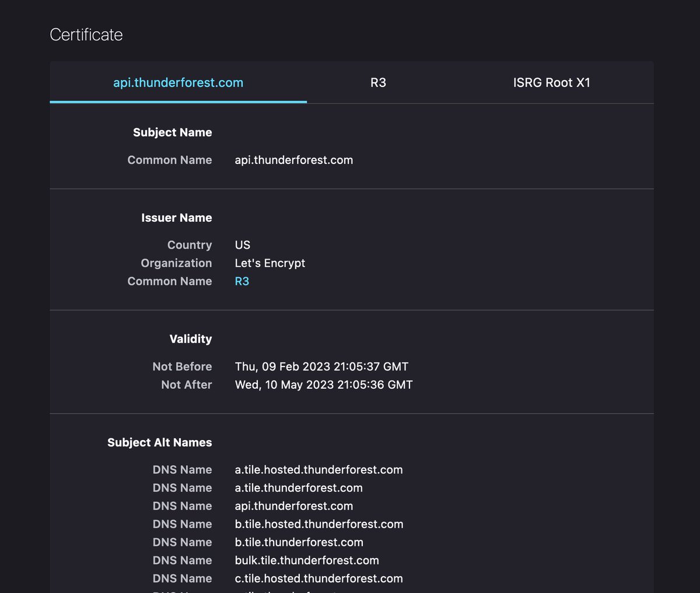Select the Country value US
700x593 pixels.
[x=242, y=245]
